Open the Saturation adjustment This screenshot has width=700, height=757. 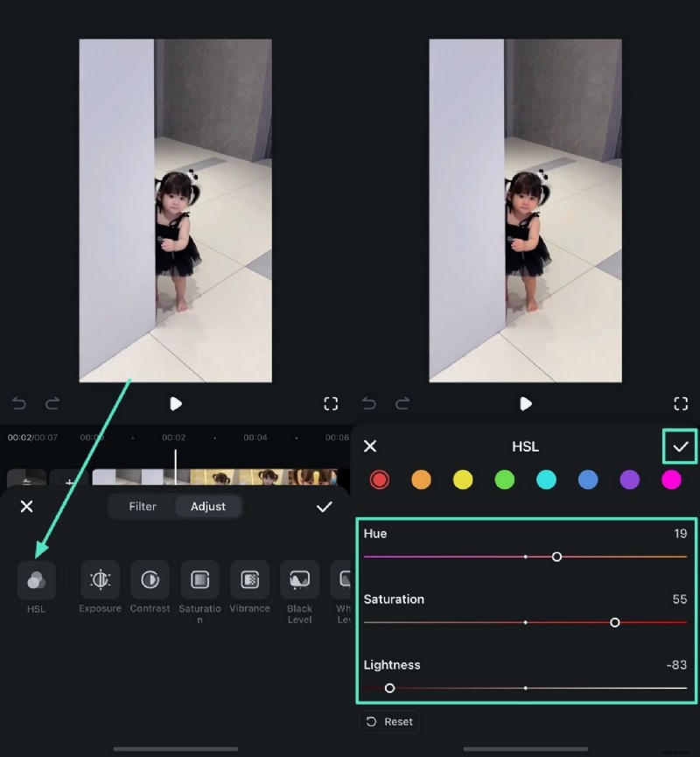199,579
